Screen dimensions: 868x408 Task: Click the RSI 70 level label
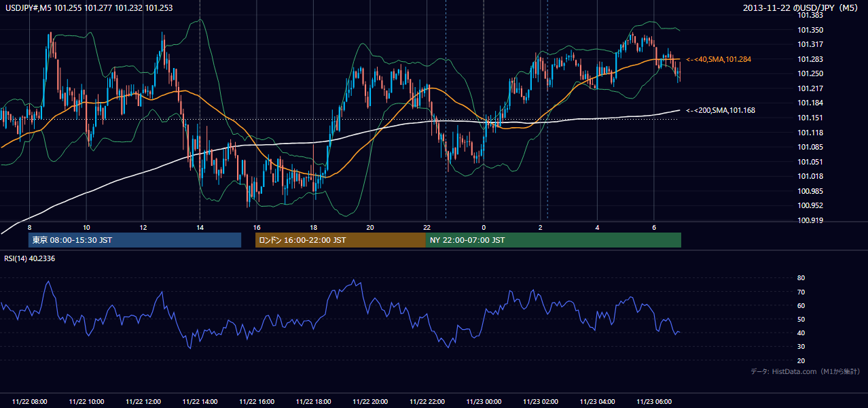click(801, 292)
